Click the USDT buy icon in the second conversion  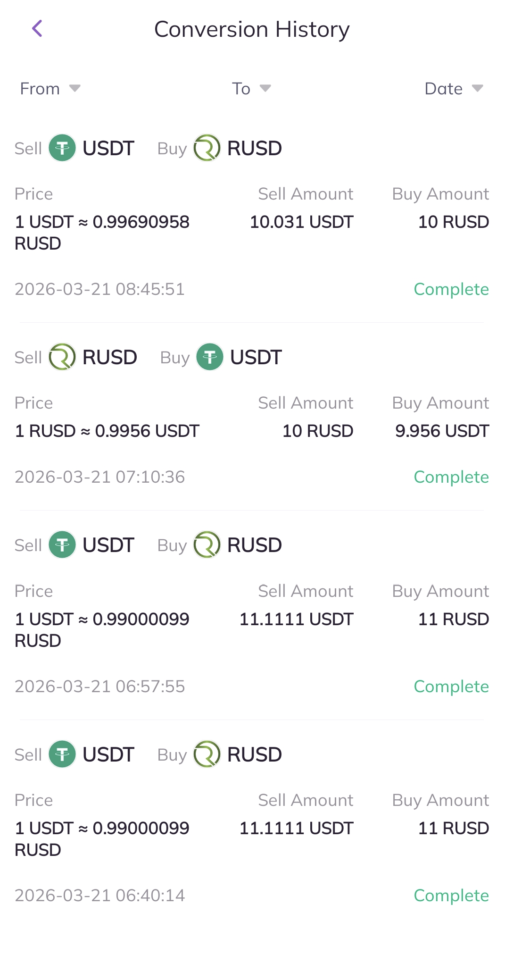click(210, 357)
